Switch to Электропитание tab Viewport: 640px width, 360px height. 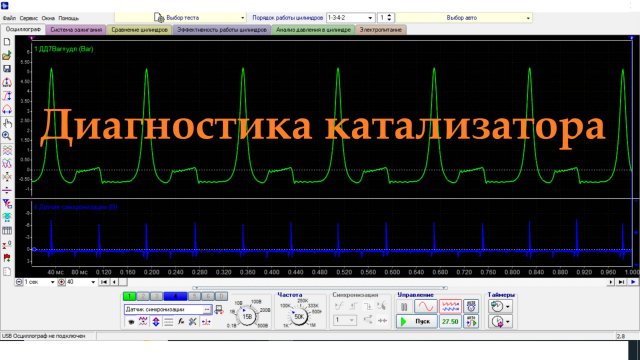click(380, 30)
